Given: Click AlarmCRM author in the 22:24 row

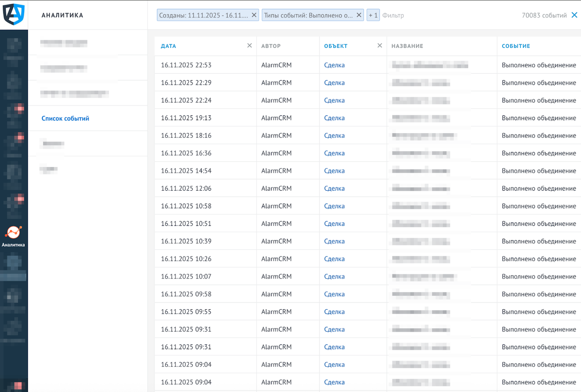Looking at the screenshot, I should (276, 101).
